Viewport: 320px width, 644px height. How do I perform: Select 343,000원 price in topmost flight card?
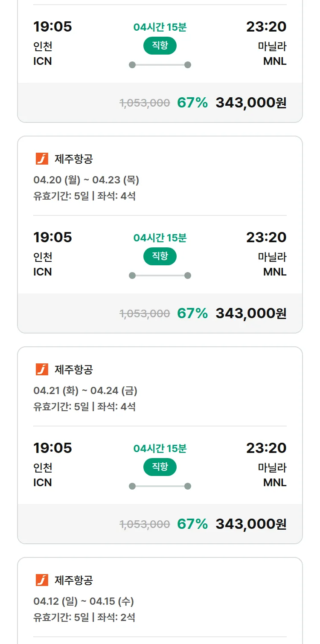point(251,102)
